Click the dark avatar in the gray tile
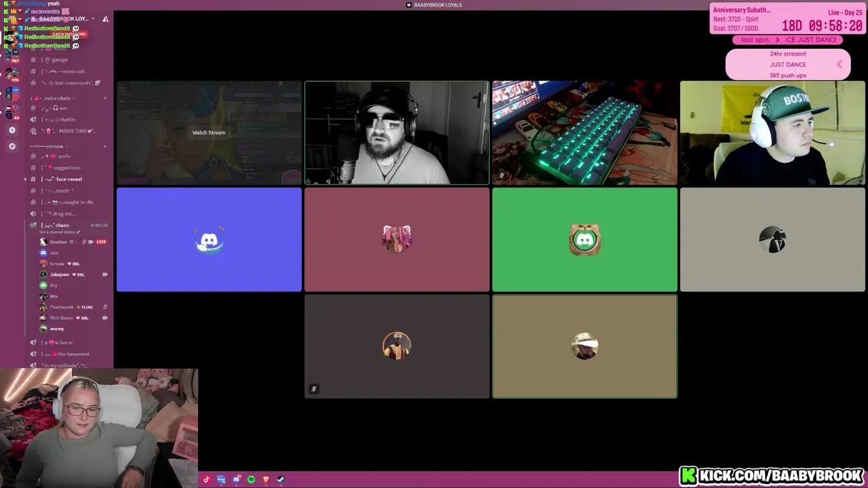 (772, 240)
